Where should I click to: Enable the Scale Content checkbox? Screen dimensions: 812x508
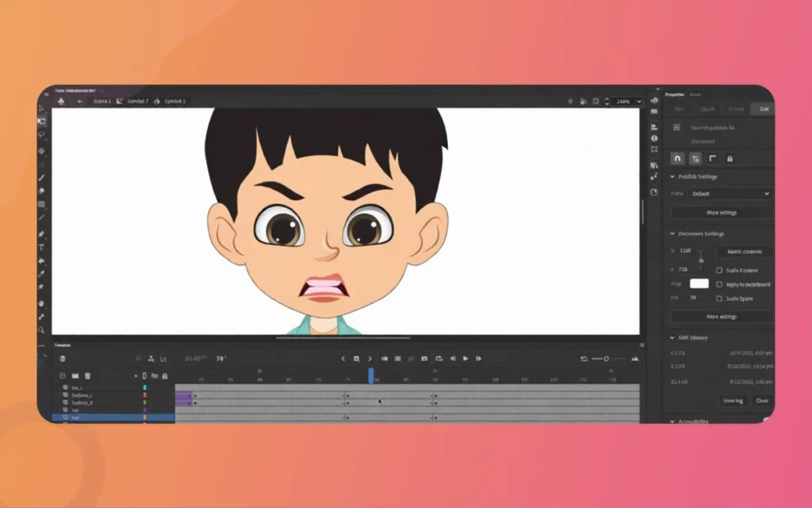point(719,271)
